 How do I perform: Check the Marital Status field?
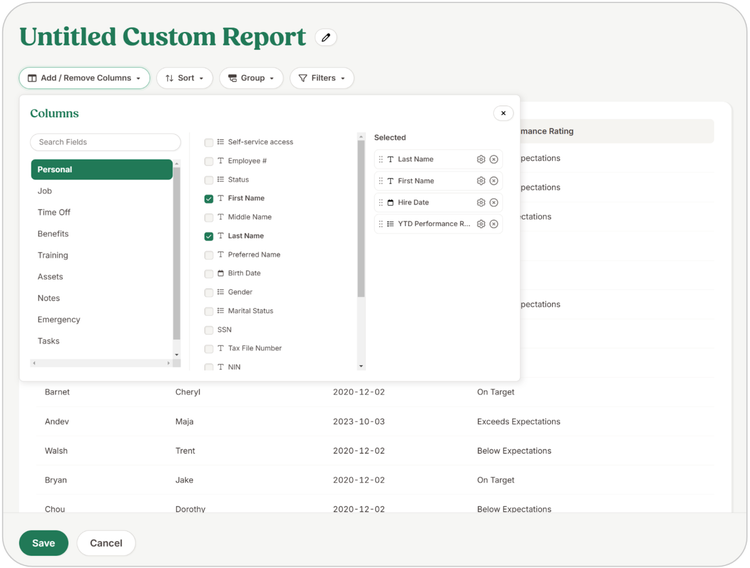(209, 312)
